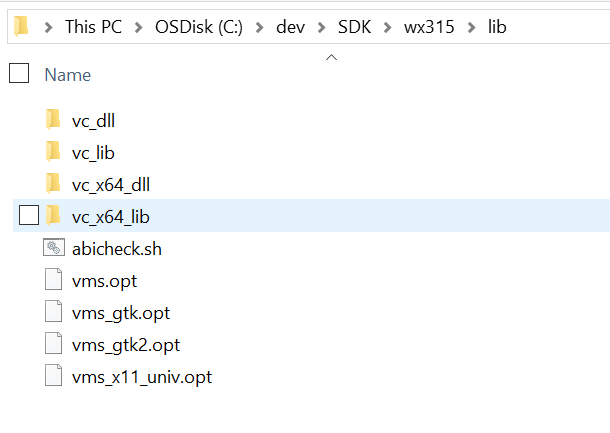Click the address bar folder icon

(21, 26)
